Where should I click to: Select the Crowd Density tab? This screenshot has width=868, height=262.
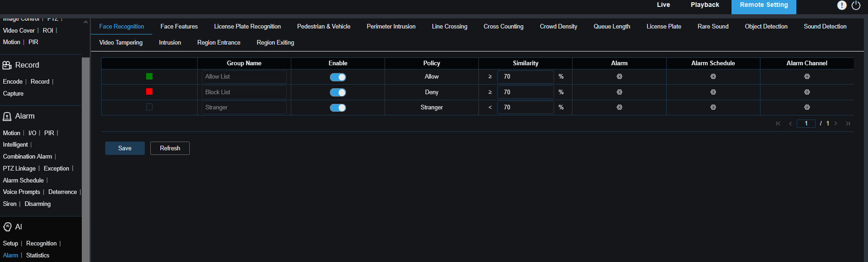click(x=558, y=27)
